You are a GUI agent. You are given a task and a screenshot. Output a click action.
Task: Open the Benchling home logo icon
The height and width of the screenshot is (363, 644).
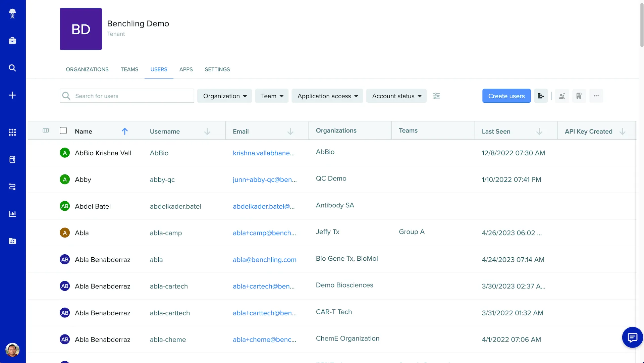[12, 14]
